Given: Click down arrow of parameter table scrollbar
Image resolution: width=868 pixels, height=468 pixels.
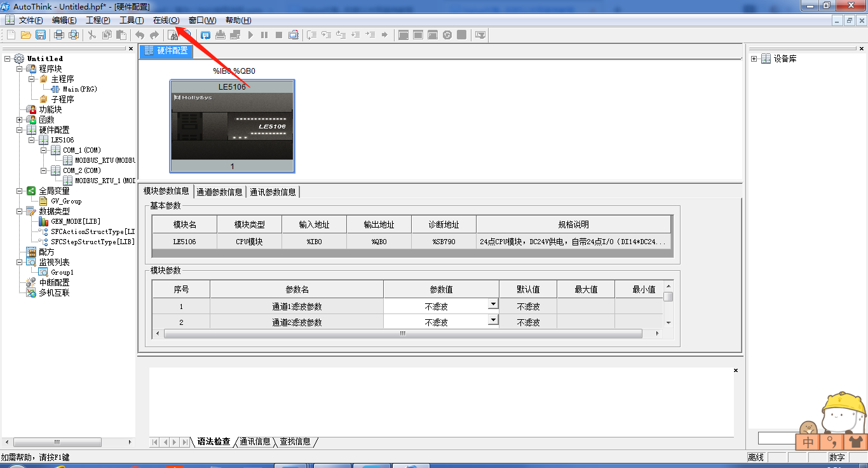Looking at the screenshot, I should pyautogui.click(x=668, y=323).
